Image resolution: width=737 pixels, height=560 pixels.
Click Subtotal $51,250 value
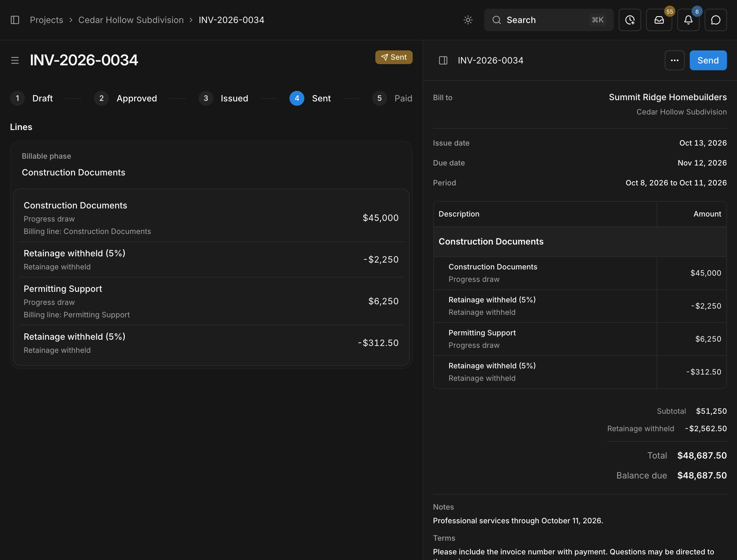pos(711,411)
